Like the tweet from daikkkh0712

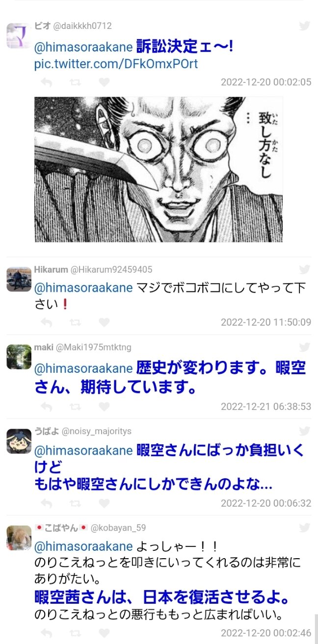[x=104, y=82]
